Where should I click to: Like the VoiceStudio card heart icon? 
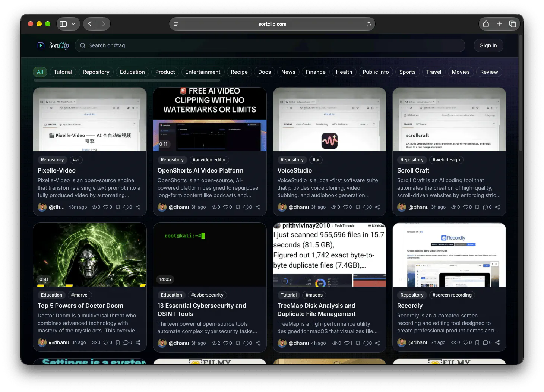(x=346, y=207)
